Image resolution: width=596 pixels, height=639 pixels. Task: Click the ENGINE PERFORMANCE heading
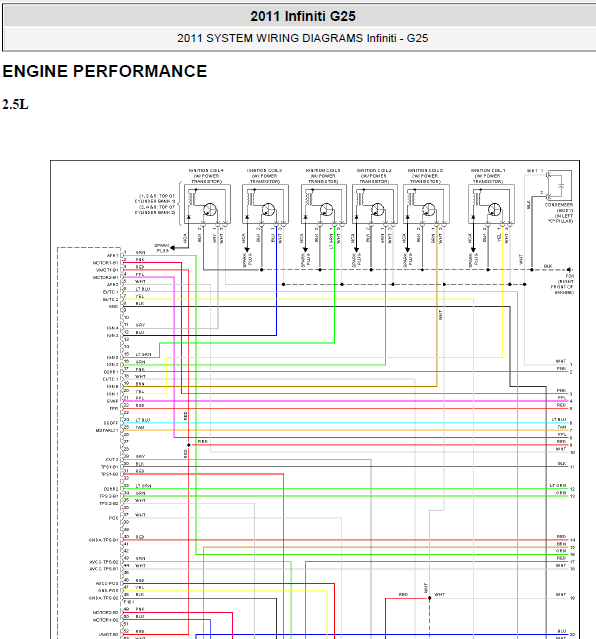pos(105,71)
